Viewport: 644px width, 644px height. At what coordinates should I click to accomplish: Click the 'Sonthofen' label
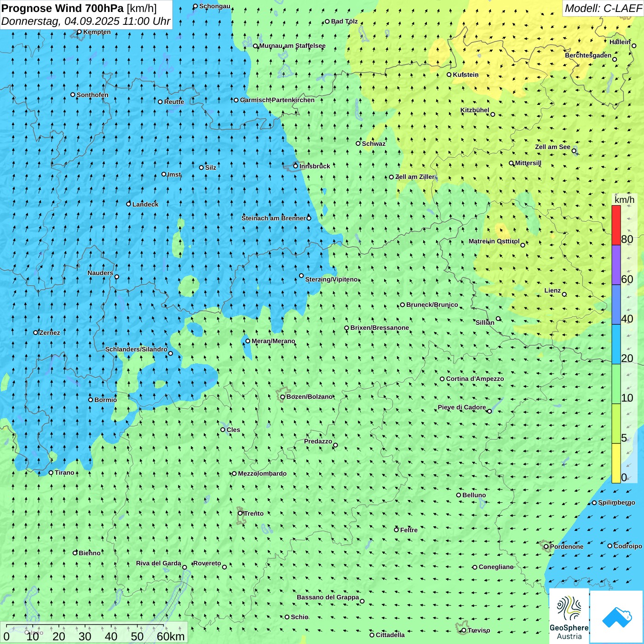[x=92, y=95]
